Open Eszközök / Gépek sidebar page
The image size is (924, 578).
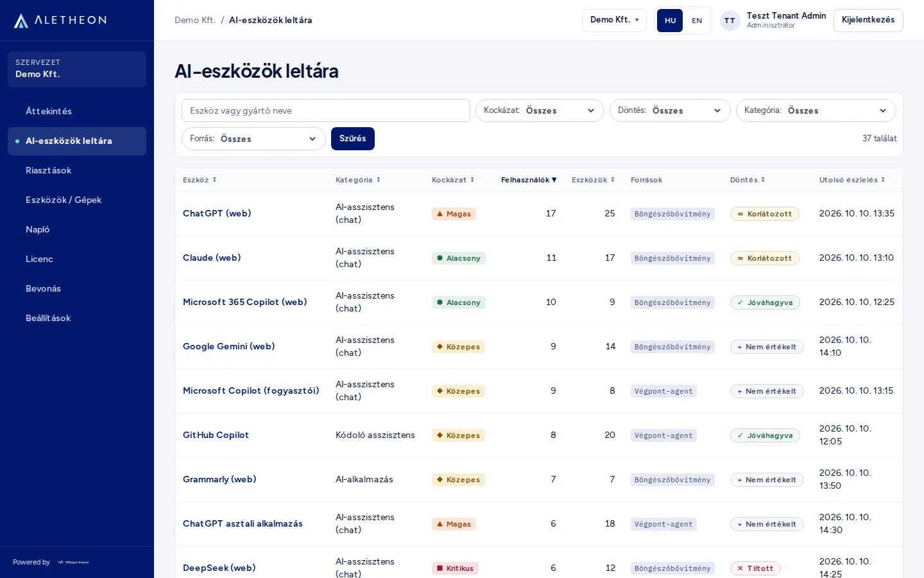77,200
